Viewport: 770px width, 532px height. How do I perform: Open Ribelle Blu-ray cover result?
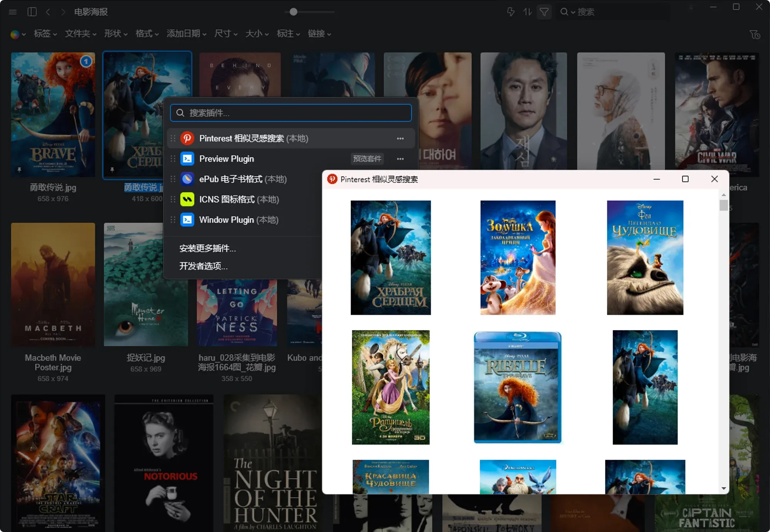click(518, 387)
